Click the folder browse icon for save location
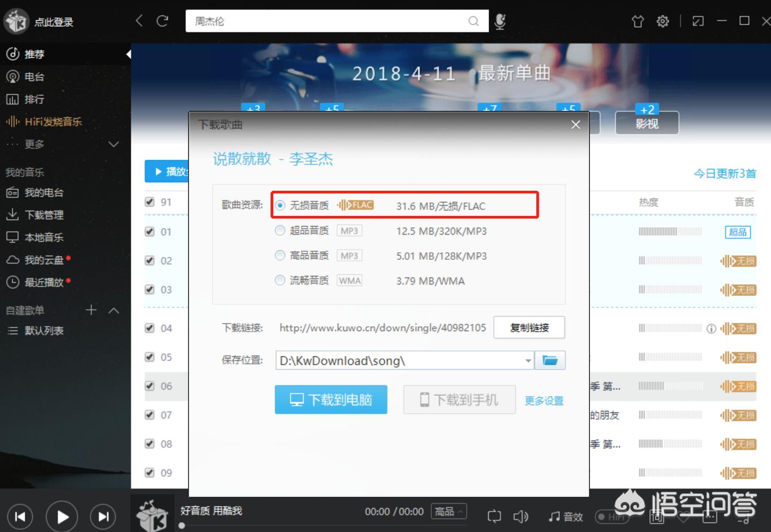 pos(550,360)
